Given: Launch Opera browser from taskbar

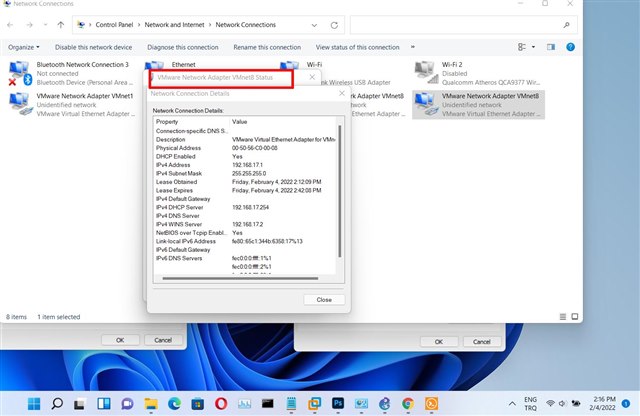Looking at the screenshot, I should [221, 404].
